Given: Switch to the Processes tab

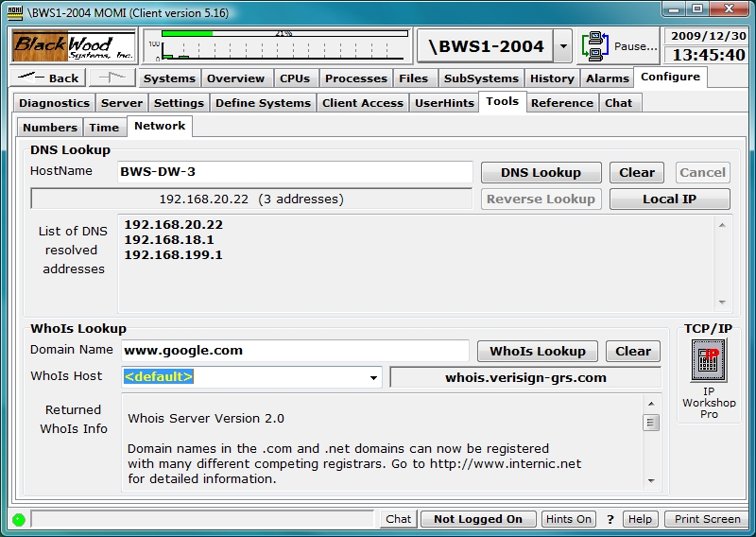Looking at the screenshot, I should click(x=355, y=78).
